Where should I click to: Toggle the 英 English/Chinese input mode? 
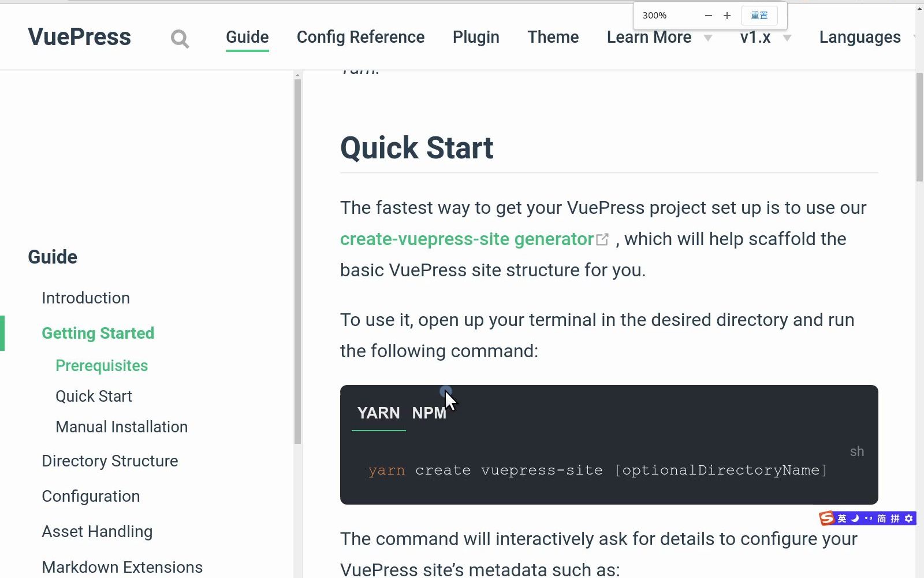click(842, 518)
